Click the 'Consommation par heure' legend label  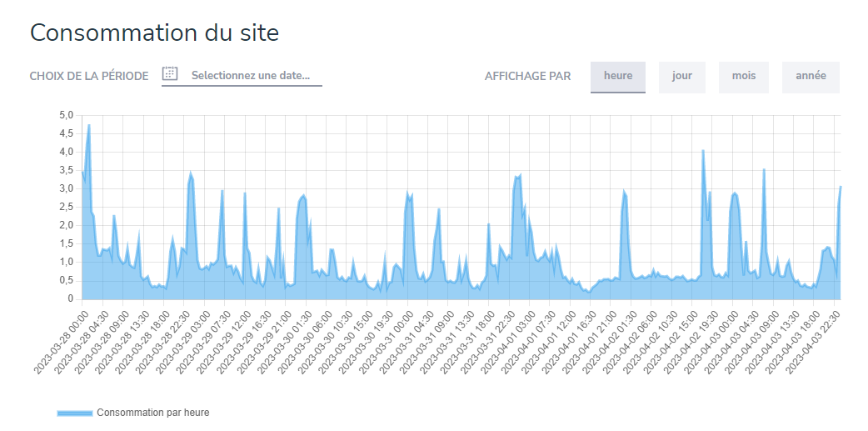152,413
